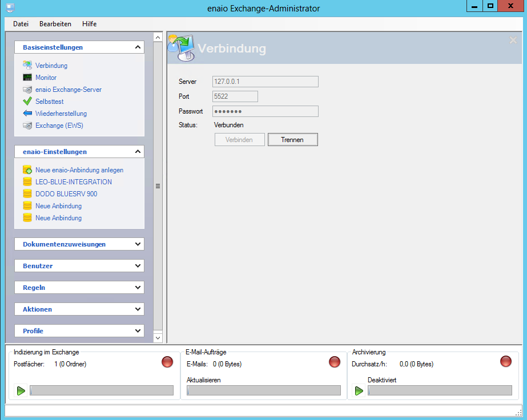Click the Exchange (EWS) icon

[27, 126]
